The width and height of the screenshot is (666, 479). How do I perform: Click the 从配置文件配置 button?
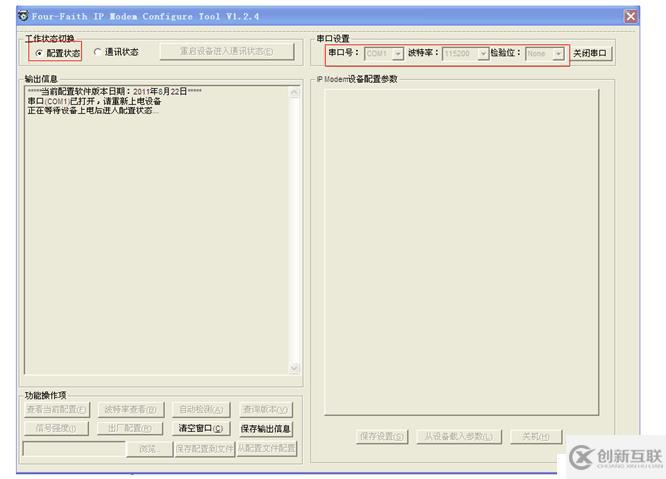(267, 448)
